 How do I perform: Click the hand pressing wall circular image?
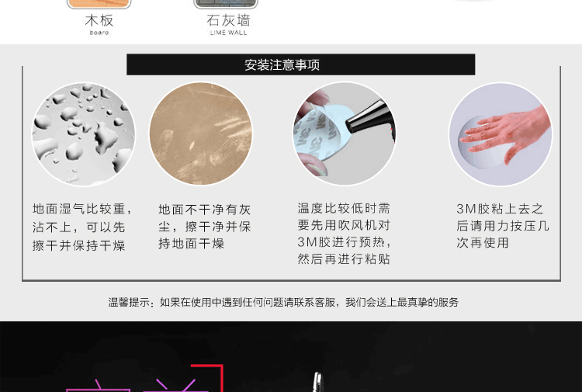point(501,134)
